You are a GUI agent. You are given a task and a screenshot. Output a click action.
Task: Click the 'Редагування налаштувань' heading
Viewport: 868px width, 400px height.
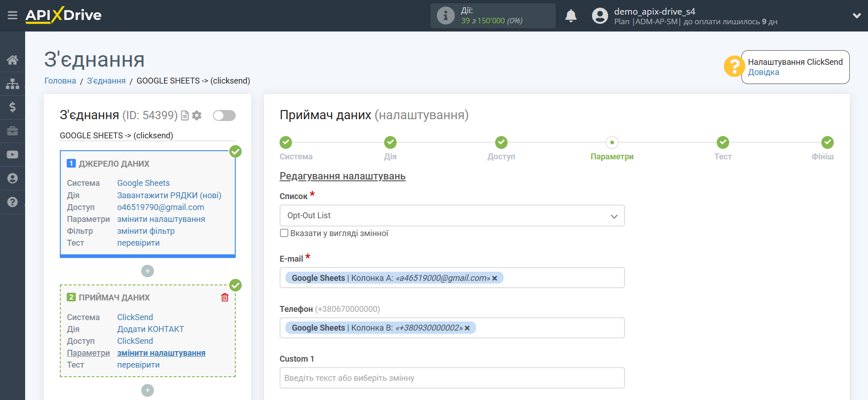coord(343,176)
